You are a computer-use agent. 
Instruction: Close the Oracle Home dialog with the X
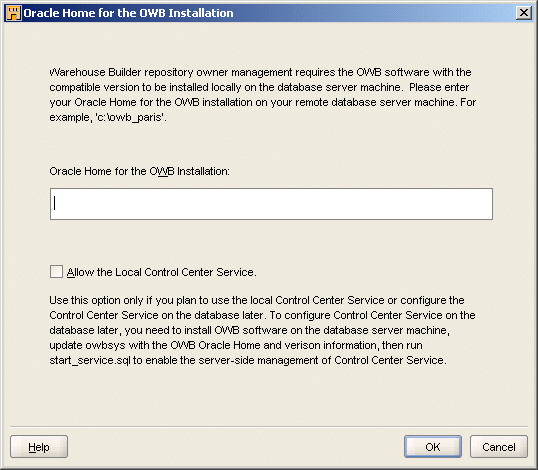point(524,13)
